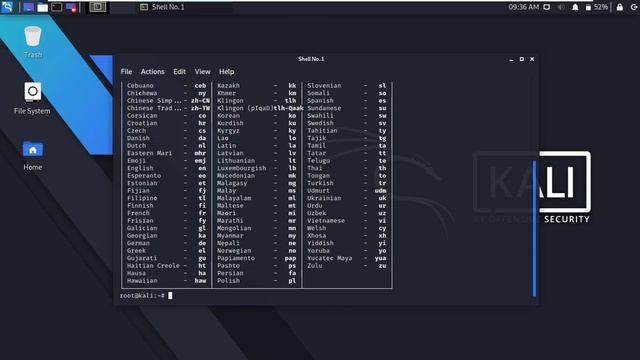
Task: Click the 'Haitian Creole' entry
Action: coord(153,266)
